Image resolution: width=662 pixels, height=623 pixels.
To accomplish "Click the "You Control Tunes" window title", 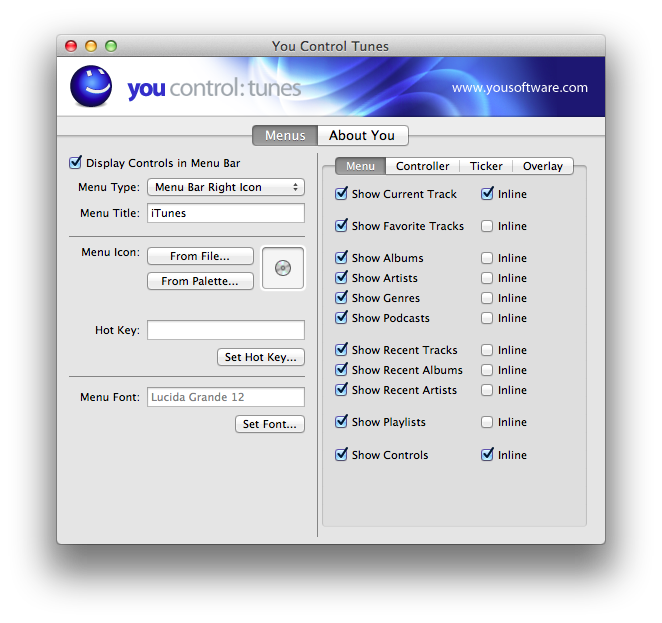I will (x=330, y=46).
